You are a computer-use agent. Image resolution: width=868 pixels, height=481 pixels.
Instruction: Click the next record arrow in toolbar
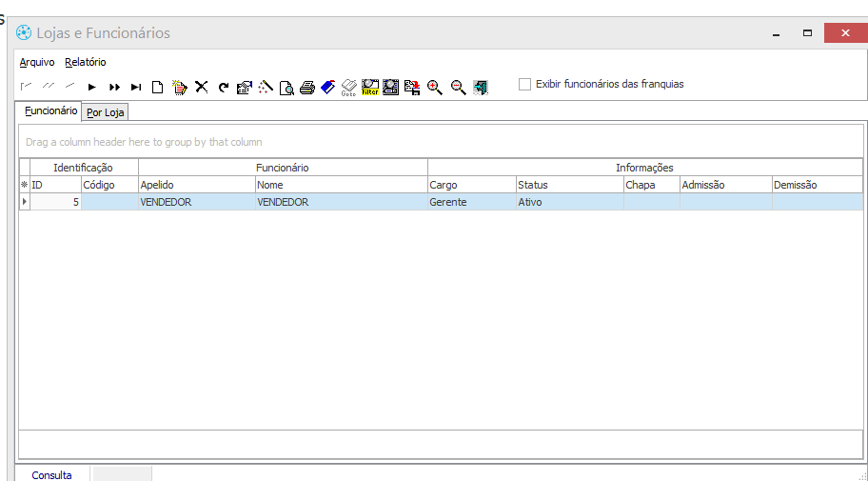[x=92, y=87]
